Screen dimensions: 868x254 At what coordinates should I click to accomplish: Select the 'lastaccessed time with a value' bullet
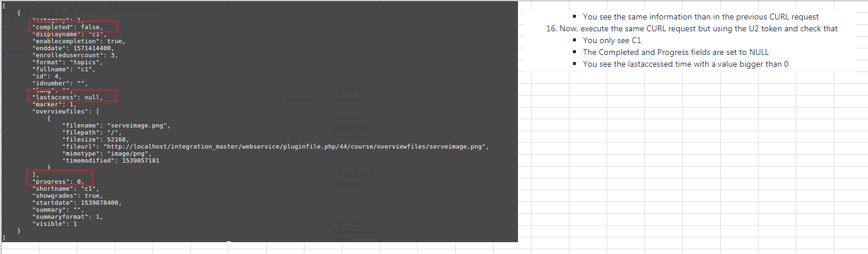point(685,64)
